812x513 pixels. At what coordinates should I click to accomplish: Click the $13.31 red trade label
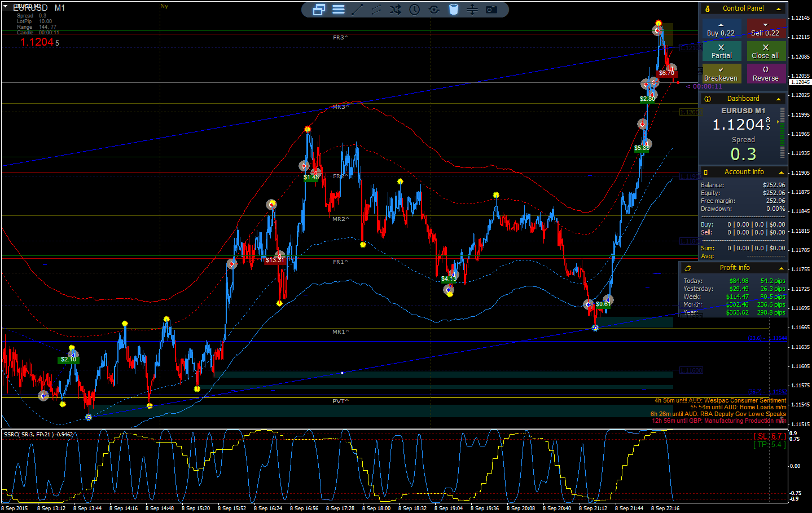click(x=275, y=260)
